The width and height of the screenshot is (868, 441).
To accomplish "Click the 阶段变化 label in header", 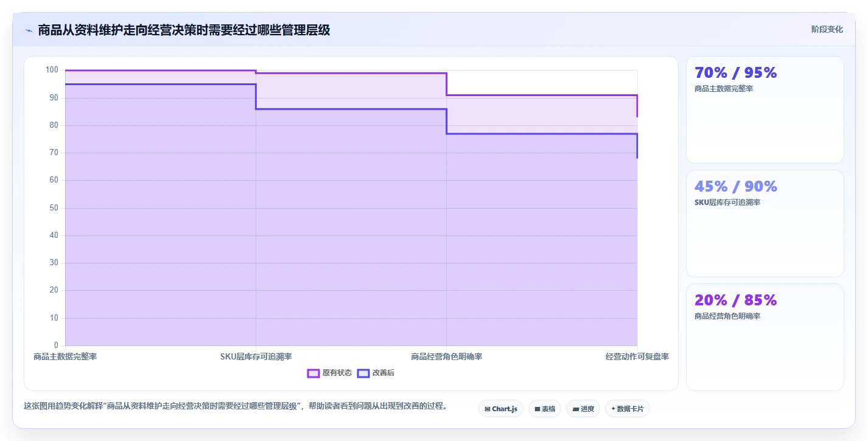I will pos(827,29).
